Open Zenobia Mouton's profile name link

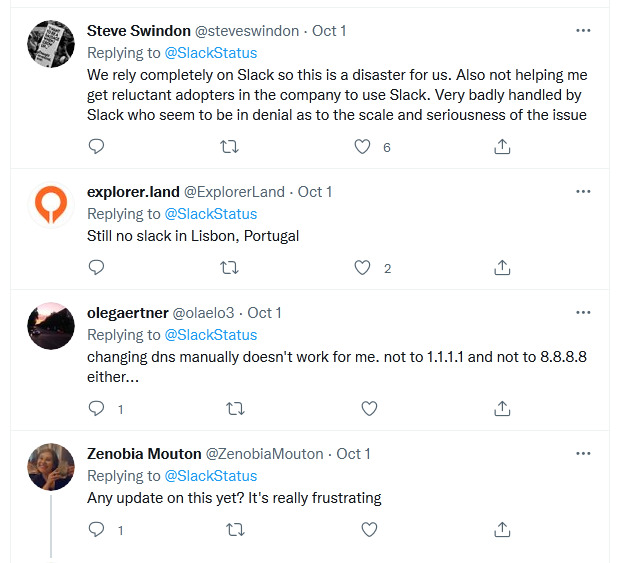(x=144, y=453)
